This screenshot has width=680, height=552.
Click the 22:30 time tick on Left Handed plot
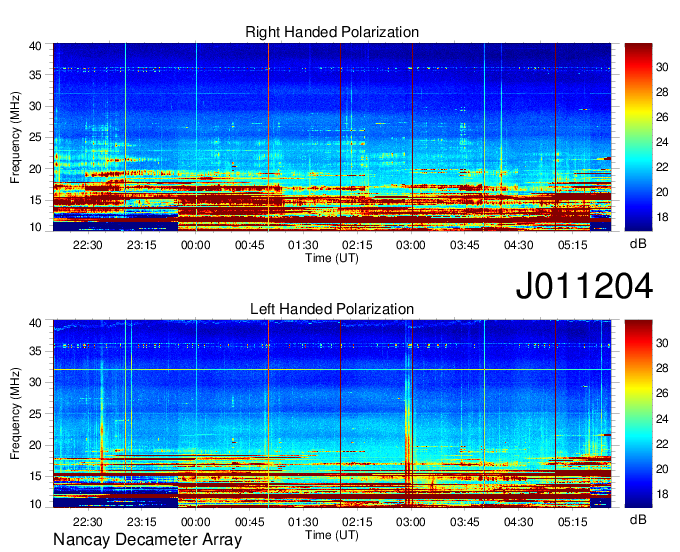pyautogui.click(x=88, y=522)
